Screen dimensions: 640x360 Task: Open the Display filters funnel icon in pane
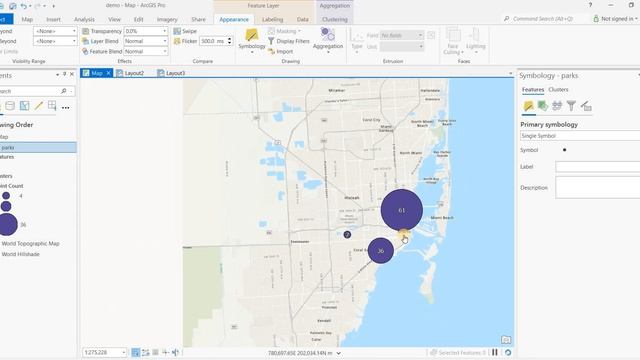coord(571,106)
